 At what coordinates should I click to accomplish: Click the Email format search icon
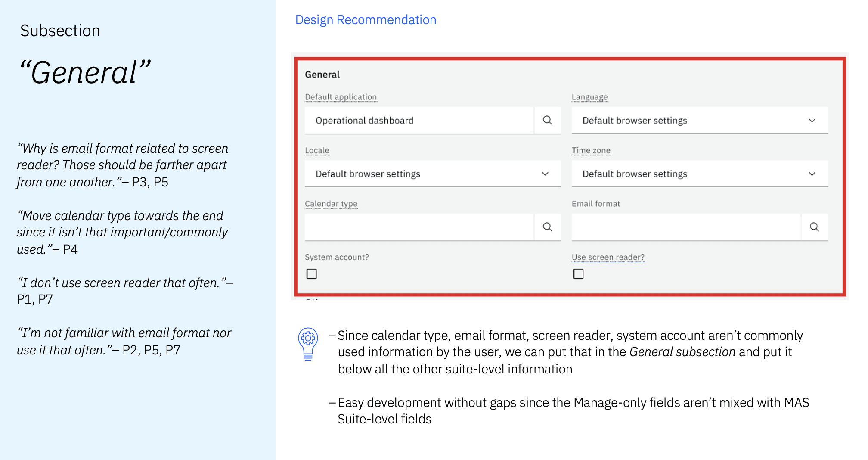[x=814, y=227]
